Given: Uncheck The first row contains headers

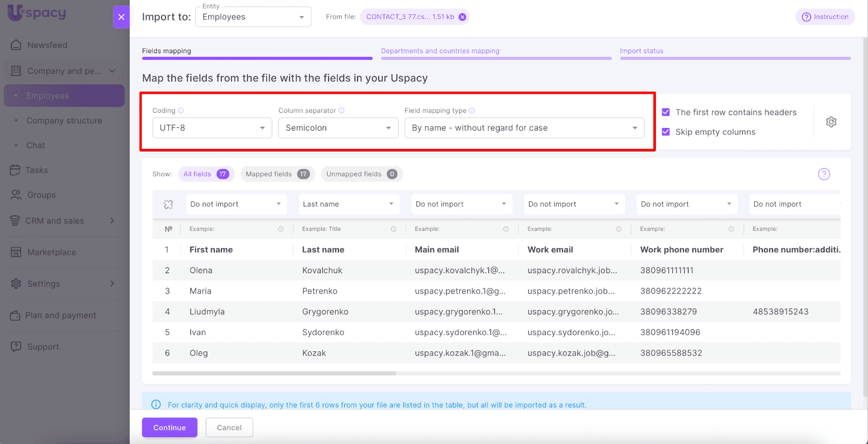Looking at the screenshot, I should click(x=666, y=112).
